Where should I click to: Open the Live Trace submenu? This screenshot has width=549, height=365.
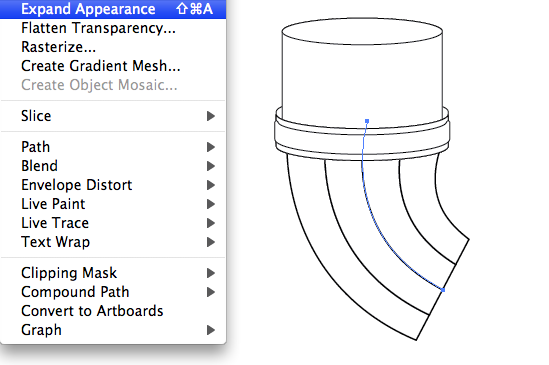[x=113, y=223]
